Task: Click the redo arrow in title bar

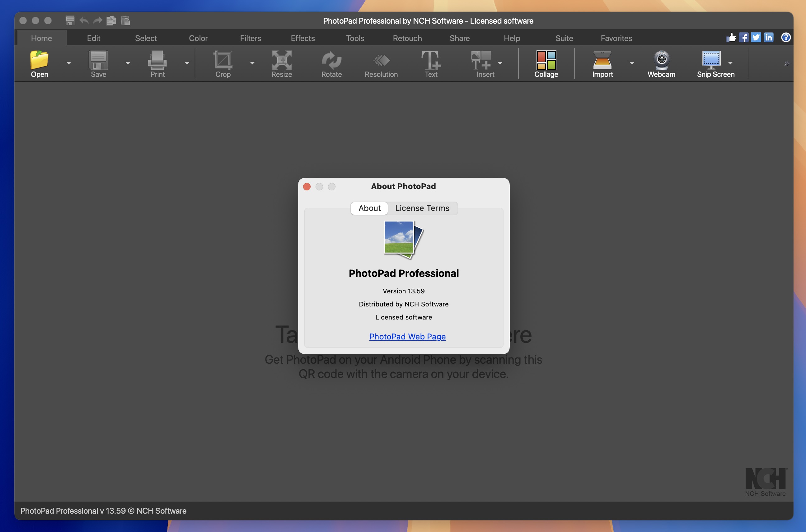Action: (x=97, y=21)
